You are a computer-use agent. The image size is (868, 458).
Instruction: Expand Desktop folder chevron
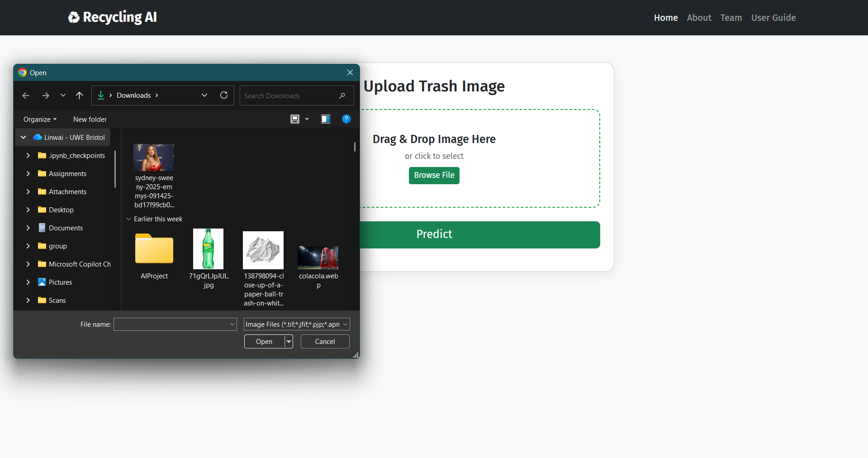[28, 210]
